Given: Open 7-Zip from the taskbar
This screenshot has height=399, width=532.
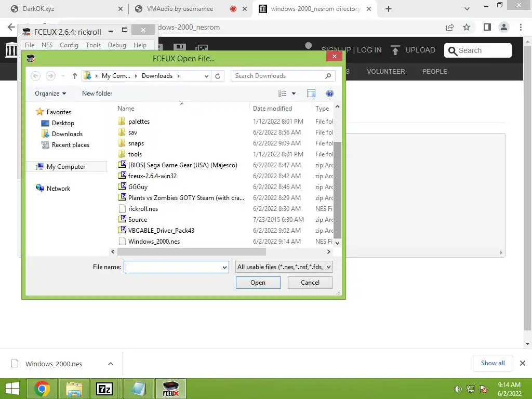Looking at the screenshot, I should (x=104, y=389).
